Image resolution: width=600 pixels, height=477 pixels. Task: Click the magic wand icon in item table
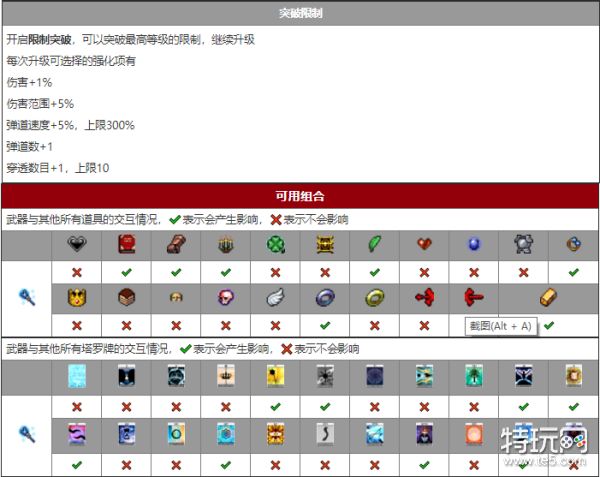tap(27, 297)
